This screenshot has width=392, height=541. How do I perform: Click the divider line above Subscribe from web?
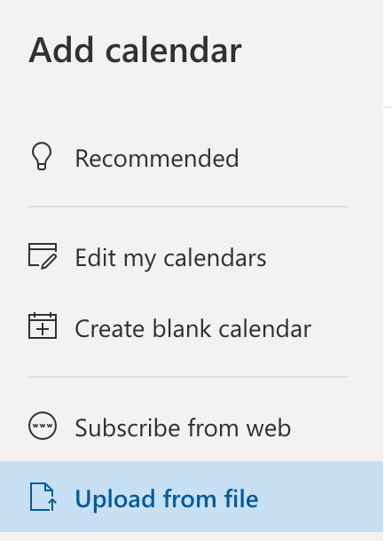pyautogui.click(x=188, y=377)
